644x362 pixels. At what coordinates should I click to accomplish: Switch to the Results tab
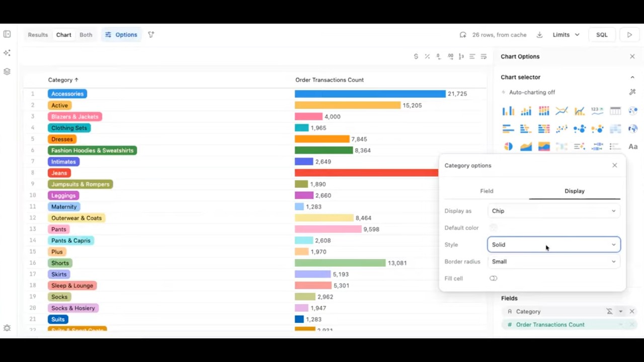tap(38, 35)
